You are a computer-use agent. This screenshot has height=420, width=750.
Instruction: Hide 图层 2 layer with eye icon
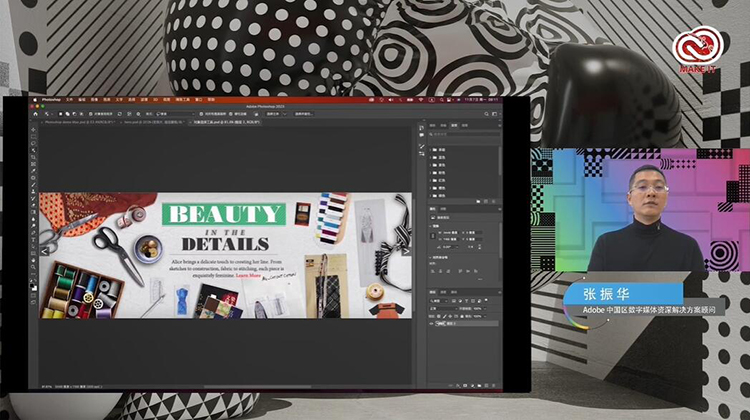tap(431, 324)
